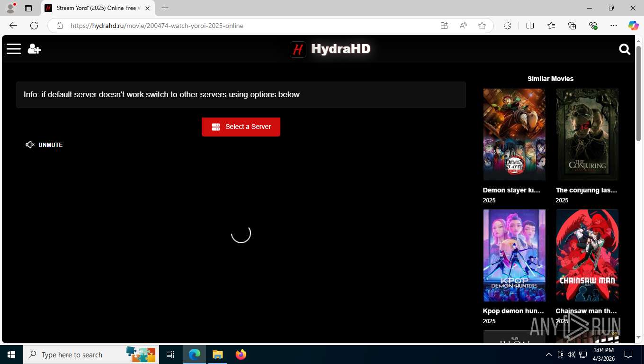Image resolution: width=644 pixels, height=364 pixels.
Task: Click the 'Demon slayer ki...' title link
Action: pos(511,190)
